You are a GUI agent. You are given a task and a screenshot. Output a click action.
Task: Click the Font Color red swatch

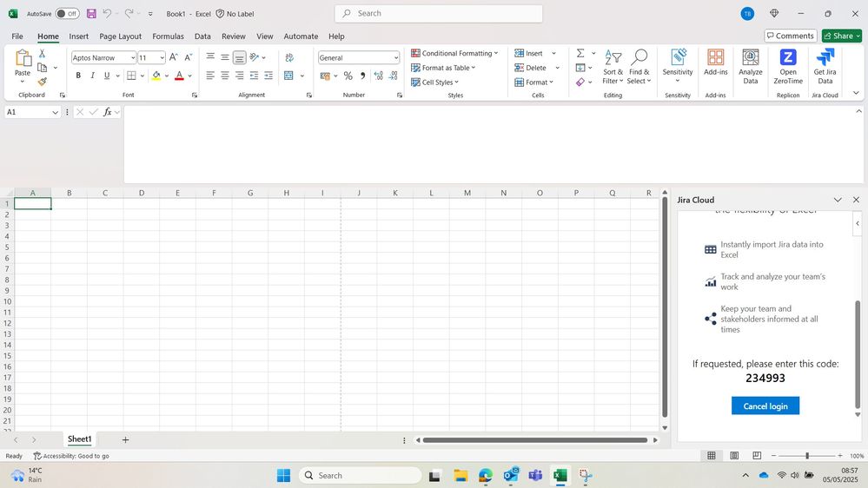pyautogui.click(x=179, y=76)
